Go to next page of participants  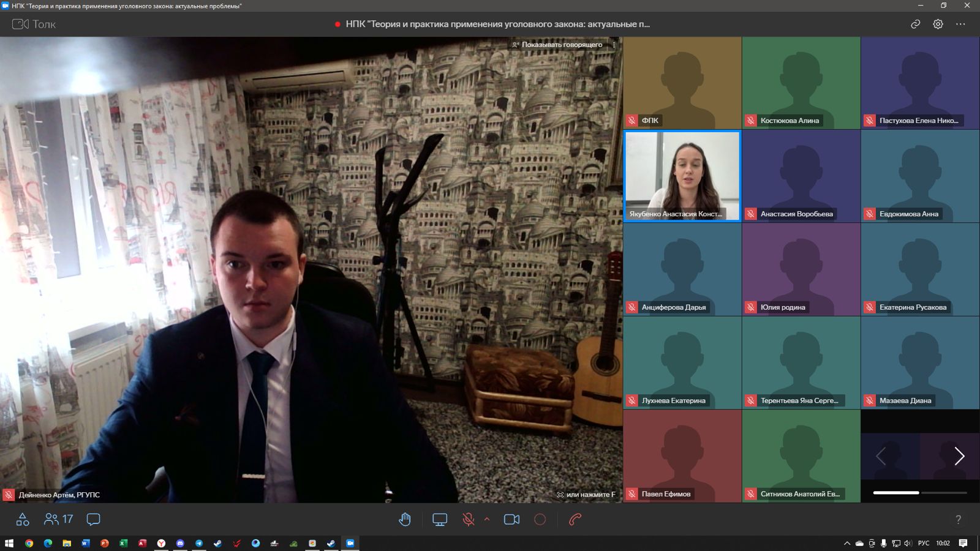[x=959, y=456]
